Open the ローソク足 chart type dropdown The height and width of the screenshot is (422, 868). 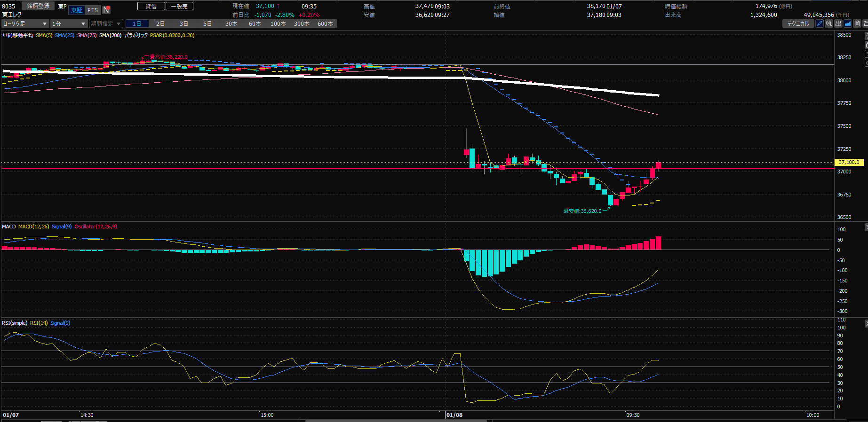click(x=25, y=23)
